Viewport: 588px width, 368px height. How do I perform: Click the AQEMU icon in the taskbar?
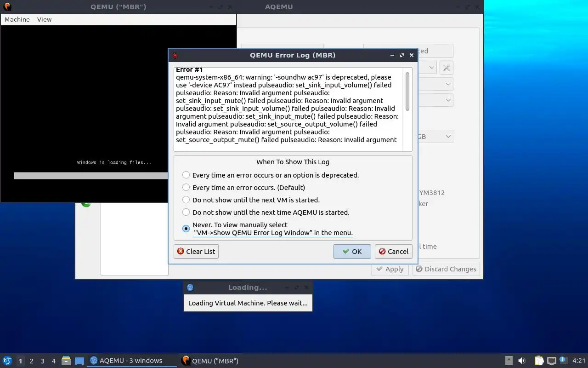pos(94,361)
